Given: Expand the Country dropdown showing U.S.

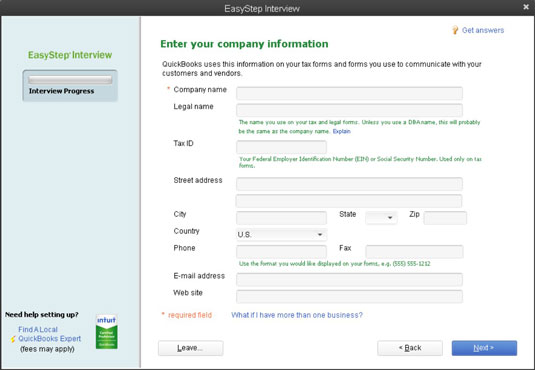Looking at the screenshot, I should click(x=281, y=235).
